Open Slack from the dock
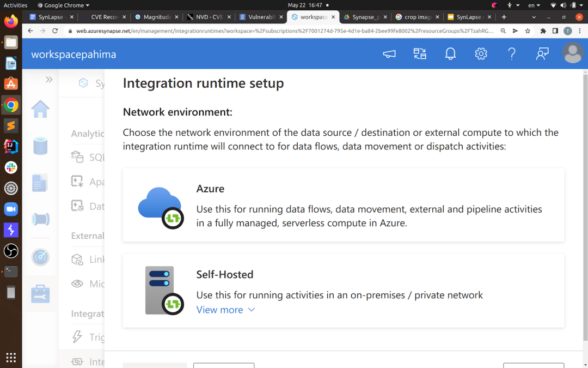The height and width of the screenshot is (368, 588). click(x=11, y=167)
